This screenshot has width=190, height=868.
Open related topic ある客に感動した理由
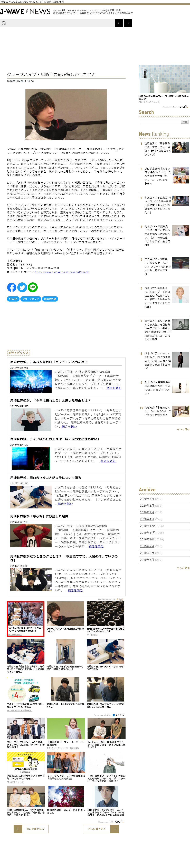[x=39, y=516]
